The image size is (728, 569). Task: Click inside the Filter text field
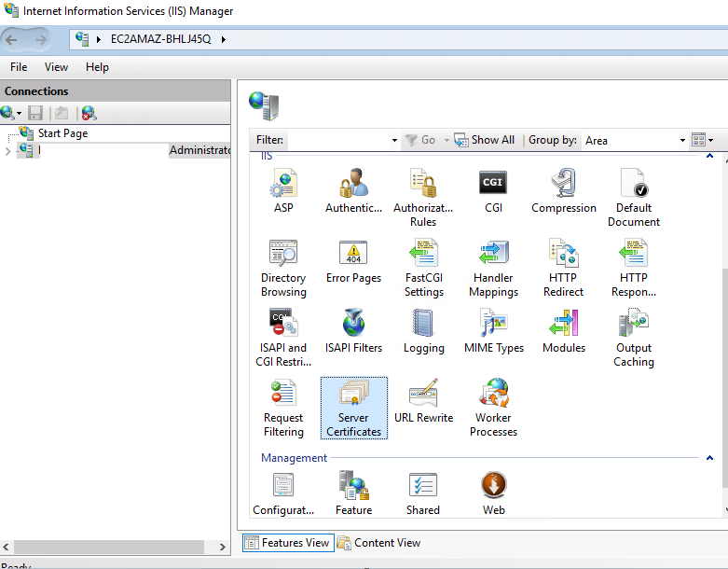tap(338, 140)
